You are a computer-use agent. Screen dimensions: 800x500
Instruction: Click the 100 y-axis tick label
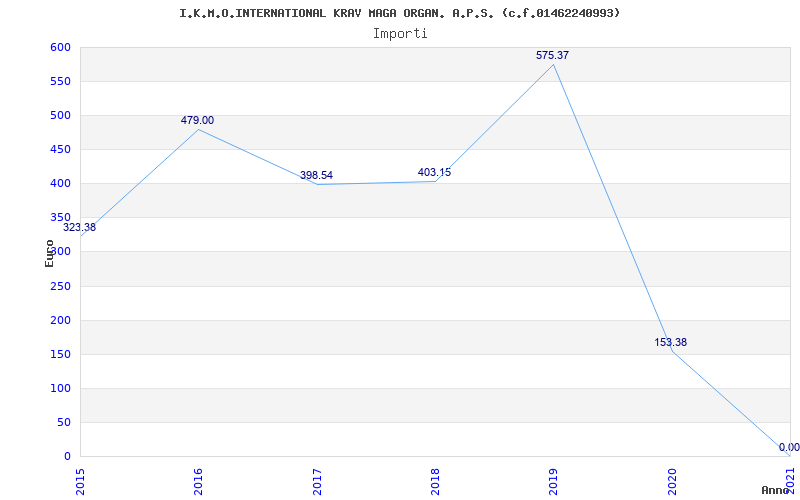60,388
